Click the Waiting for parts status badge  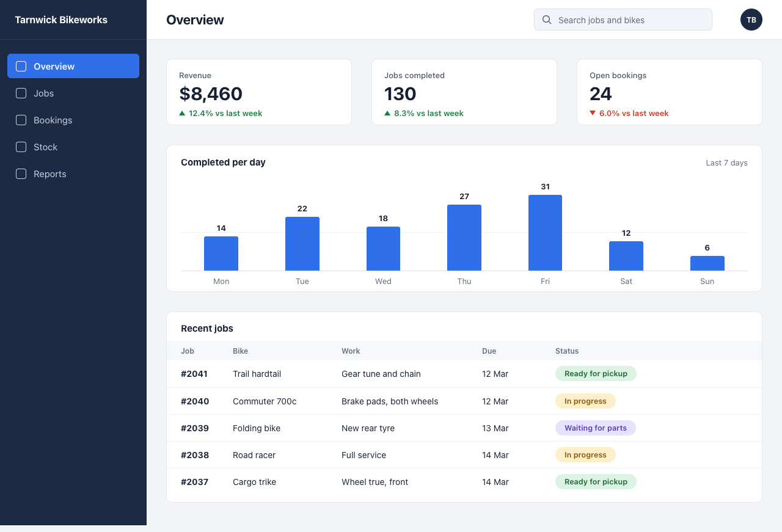click(596, 428)
